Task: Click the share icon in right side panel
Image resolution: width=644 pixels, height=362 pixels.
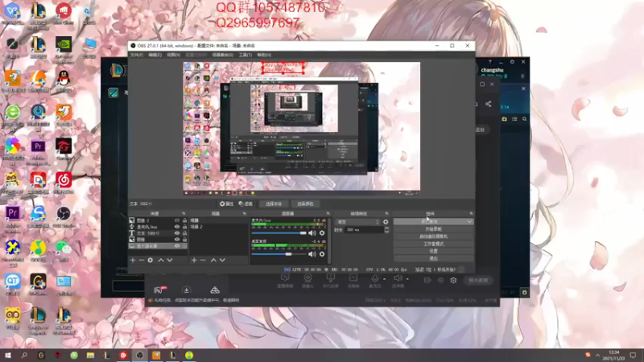Action: [489, 104]
